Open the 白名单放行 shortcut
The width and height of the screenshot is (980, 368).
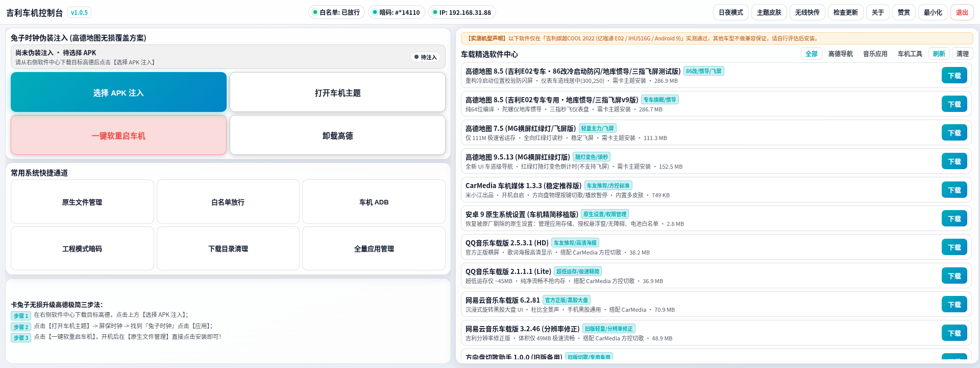(x=228, y=202)
